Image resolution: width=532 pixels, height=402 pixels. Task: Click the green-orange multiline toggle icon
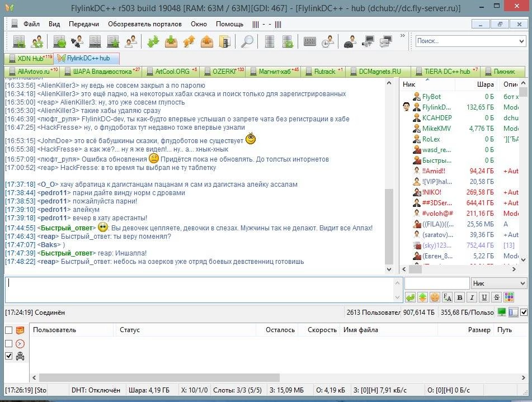(x=422, y=297)
